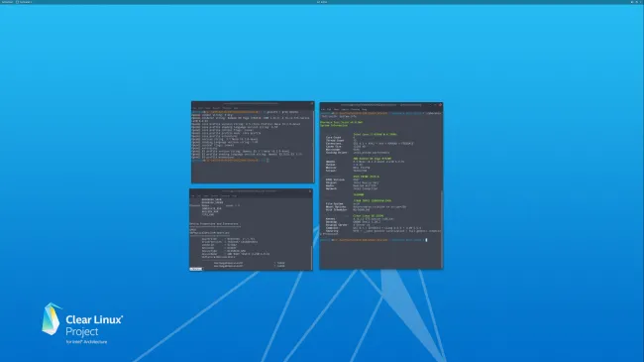Screen dimensions: 644x362
Task: Open File menu in Phoronix system info terminal
Action: pos(323,109)
